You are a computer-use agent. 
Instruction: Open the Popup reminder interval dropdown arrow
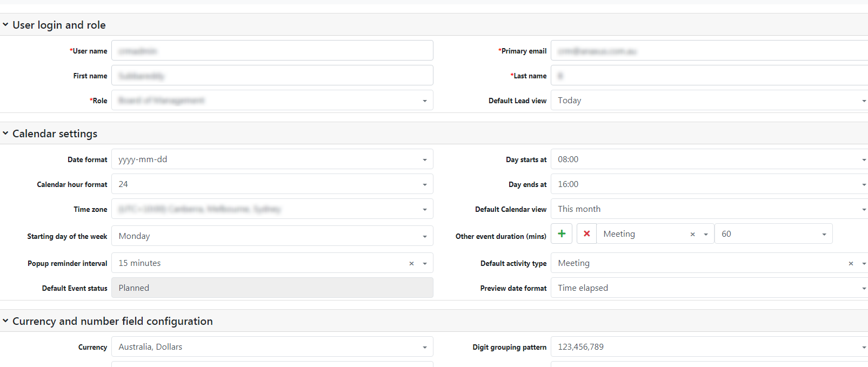[x=424, y=264]
